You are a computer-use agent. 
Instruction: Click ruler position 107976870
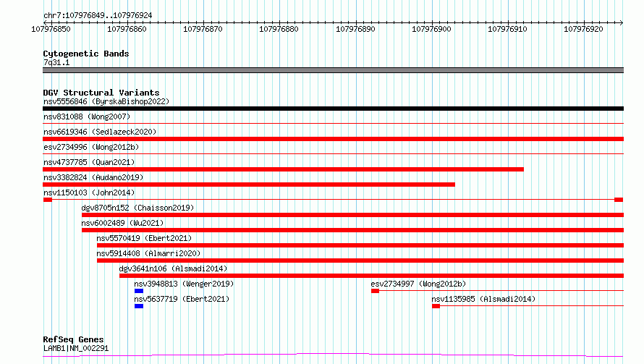[x=203, y=29]
